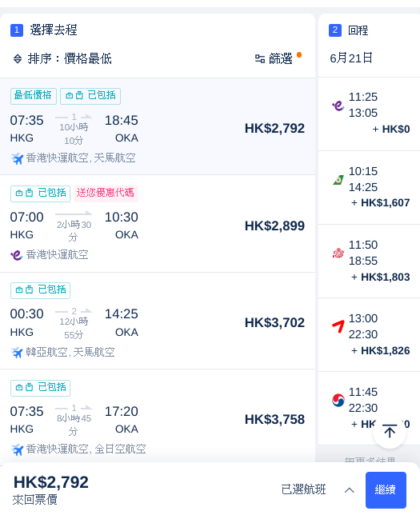Select the 07:00 direct flight for HK$2,899
This screenshot has width=420, height=519.
[158, 224]
